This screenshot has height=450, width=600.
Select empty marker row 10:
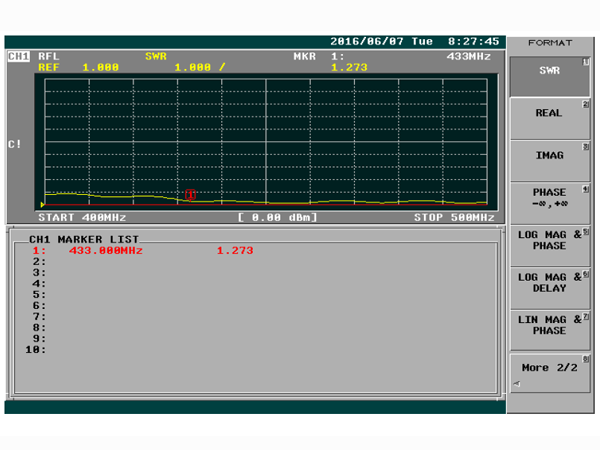click(36, 350)
